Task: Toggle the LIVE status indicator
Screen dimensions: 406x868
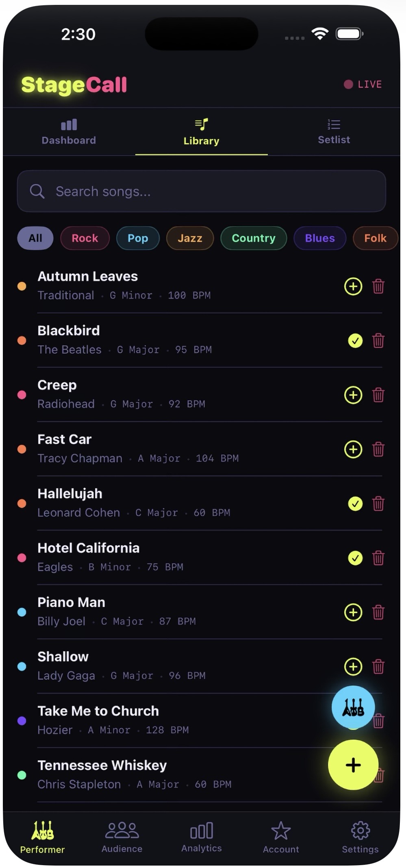Action: click(363, 84)
